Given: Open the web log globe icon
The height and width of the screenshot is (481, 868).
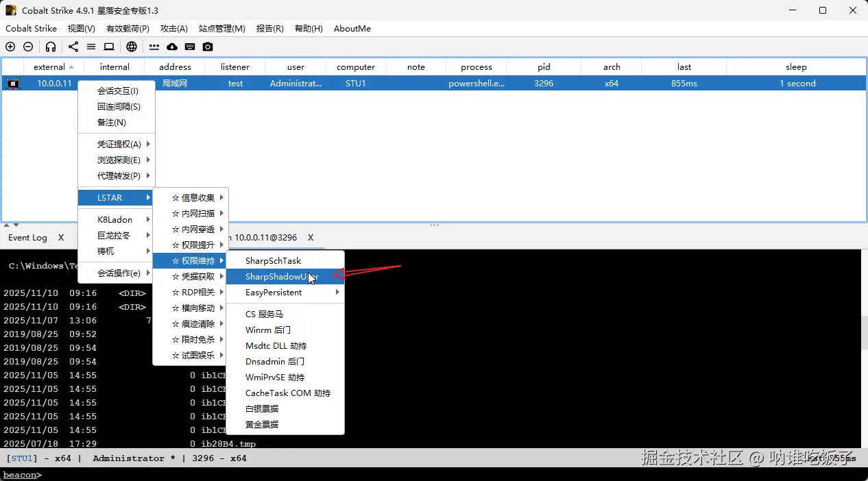Looking at the screenshot, I should (132, 47).
